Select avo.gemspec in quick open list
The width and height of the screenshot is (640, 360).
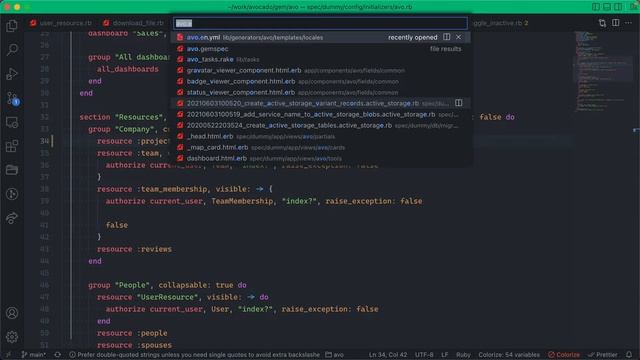point(320,49)
